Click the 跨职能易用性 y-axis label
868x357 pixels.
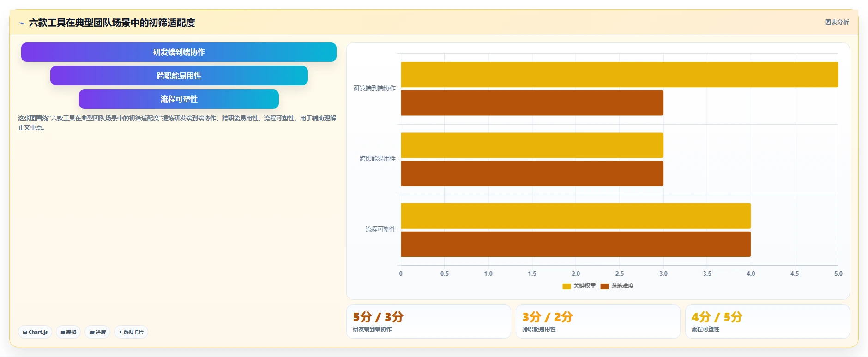click(378, 159)
